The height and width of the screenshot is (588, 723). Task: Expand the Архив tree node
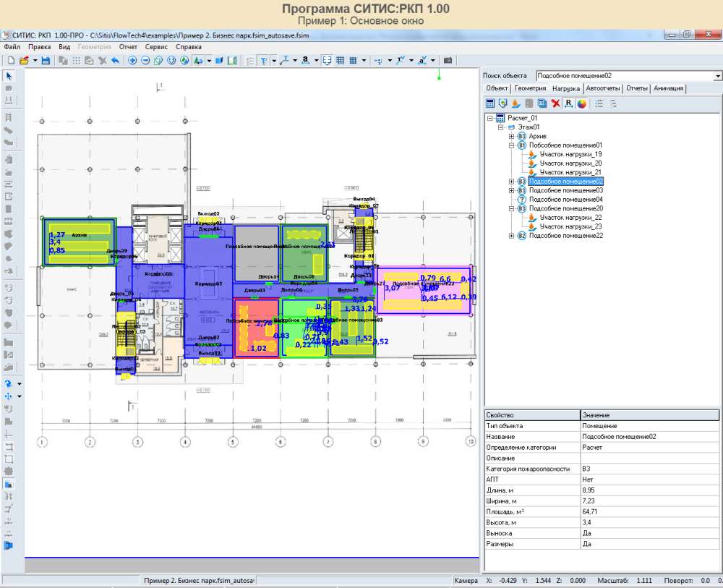(x=512, y=136)
